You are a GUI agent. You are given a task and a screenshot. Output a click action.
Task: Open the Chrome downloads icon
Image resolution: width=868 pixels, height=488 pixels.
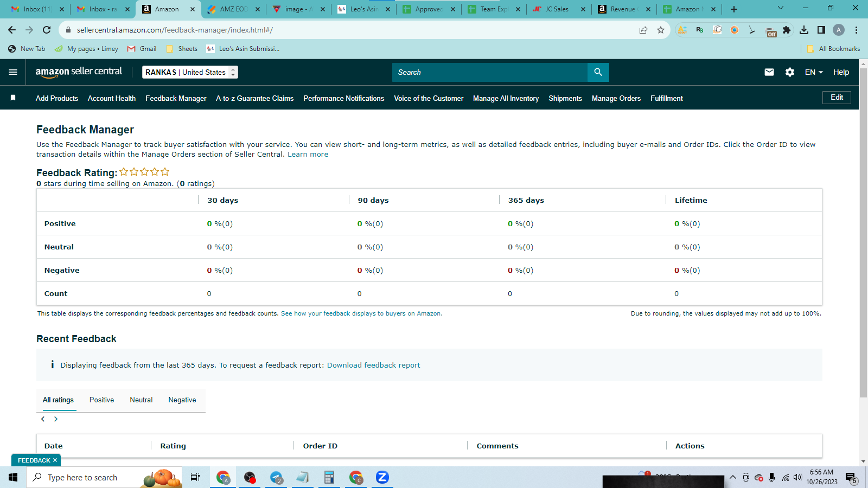point(804,30)
